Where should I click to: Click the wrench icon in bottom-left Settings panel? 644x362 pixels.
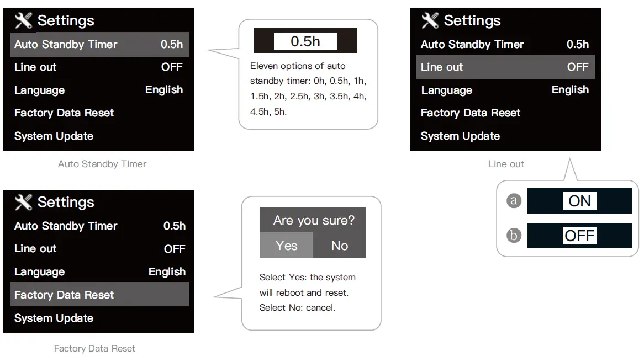click(x=24, y=202)
